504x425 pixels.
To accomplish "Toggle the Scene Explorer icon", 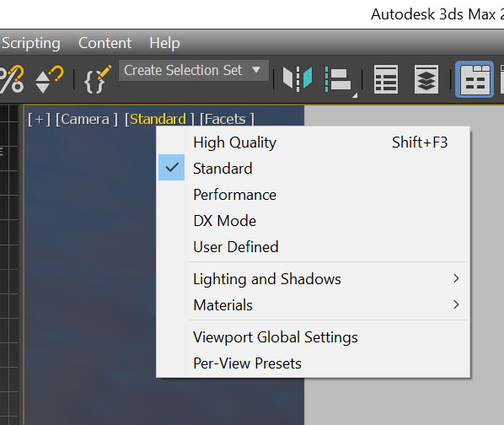I will (386, 79).
